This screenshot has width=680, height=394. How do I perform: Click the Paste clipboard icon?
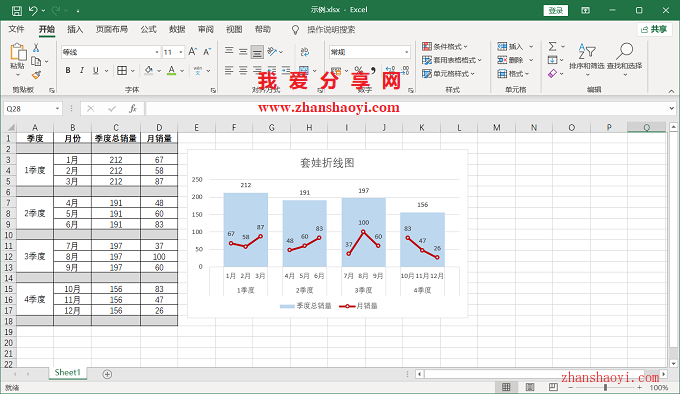click(x=18, y=52)
